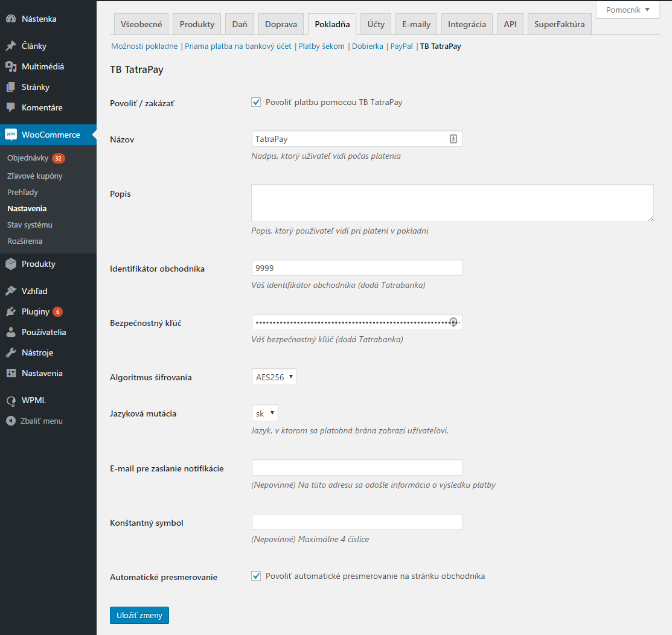Expand the Pomocník panel
The image size is (672, 635).
point(627,10)
